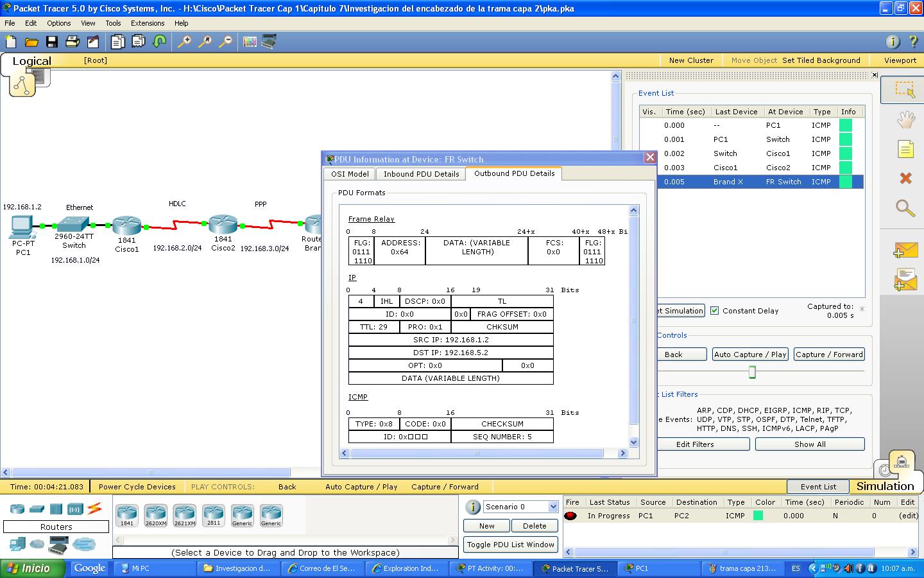Click Capture / Forward in Play Controls panel

(829, 355)
